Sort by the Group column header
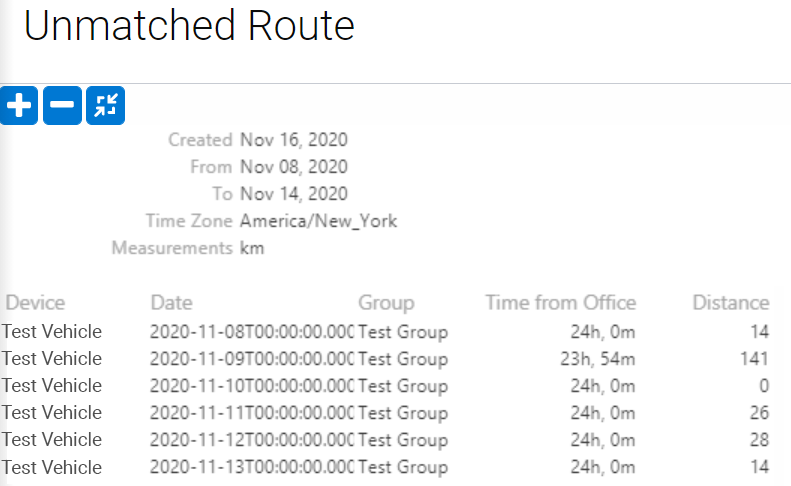The width and height of the screenshot is (791, 486). pos(386,302)
